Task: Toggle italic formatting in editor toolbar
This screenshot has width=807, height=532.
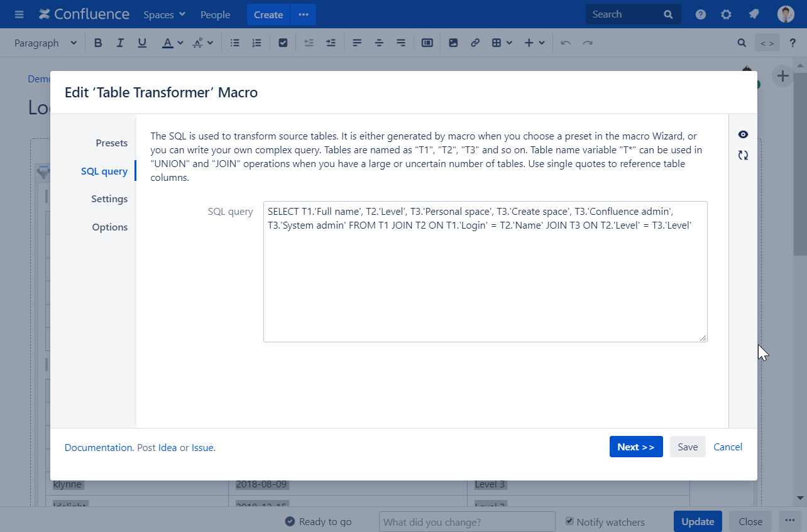Action: (120, 43)
